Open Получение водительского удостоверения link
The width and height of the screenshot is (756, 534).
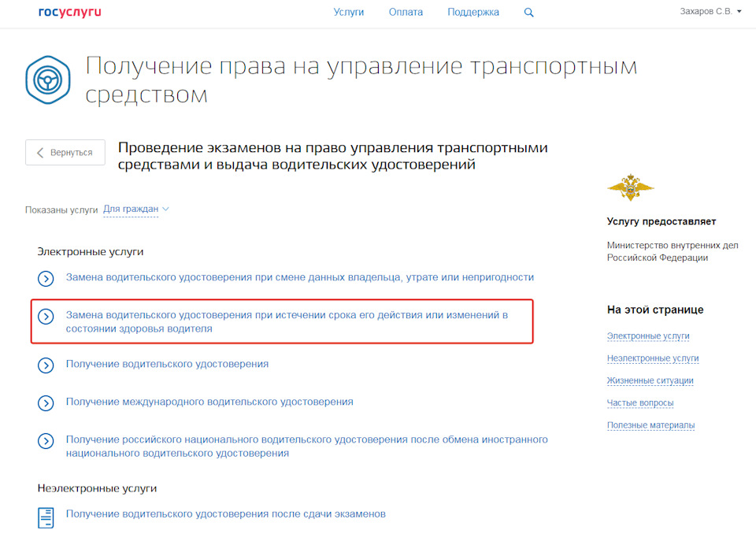(x=167, y=364)
